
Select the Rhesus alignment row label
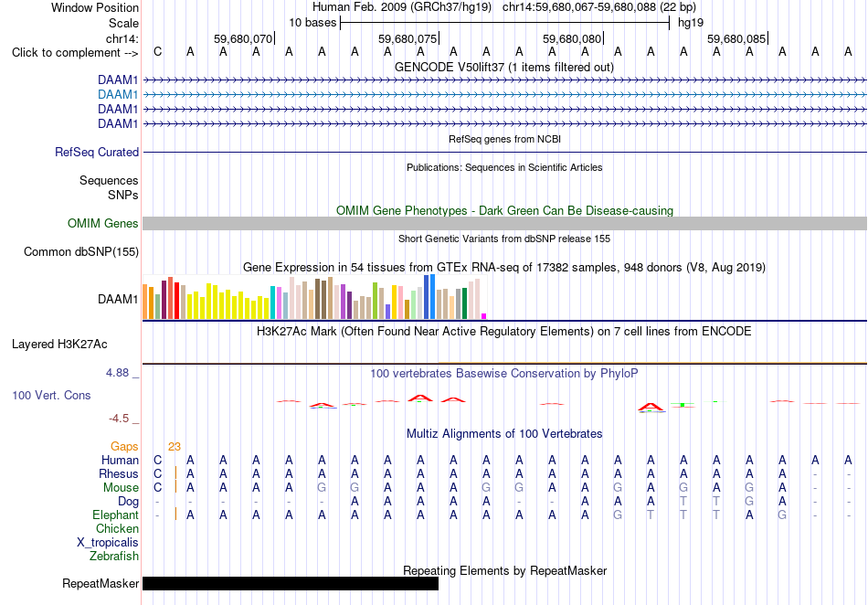tap(119, 473)
